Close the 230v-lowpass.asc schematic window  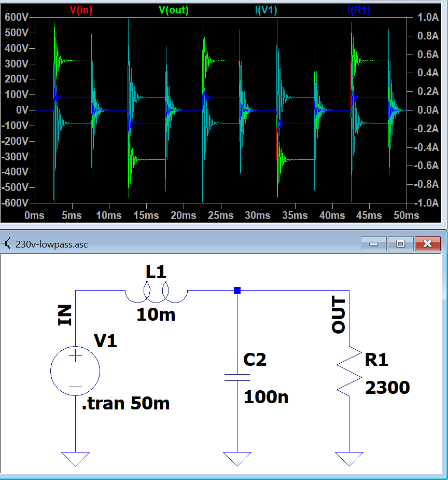[427, 244]
